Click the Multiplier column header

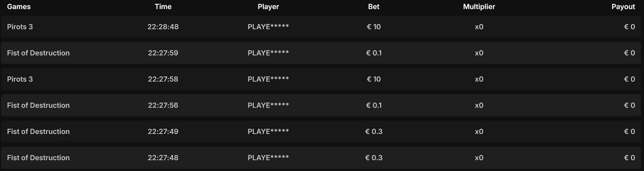coord(478,7)
